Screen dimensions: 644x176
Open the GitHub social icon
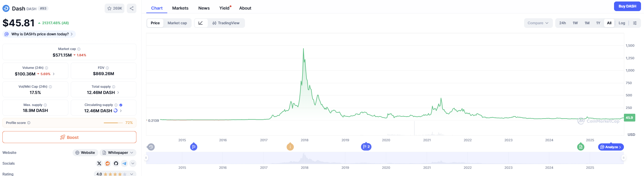[116, 163]
